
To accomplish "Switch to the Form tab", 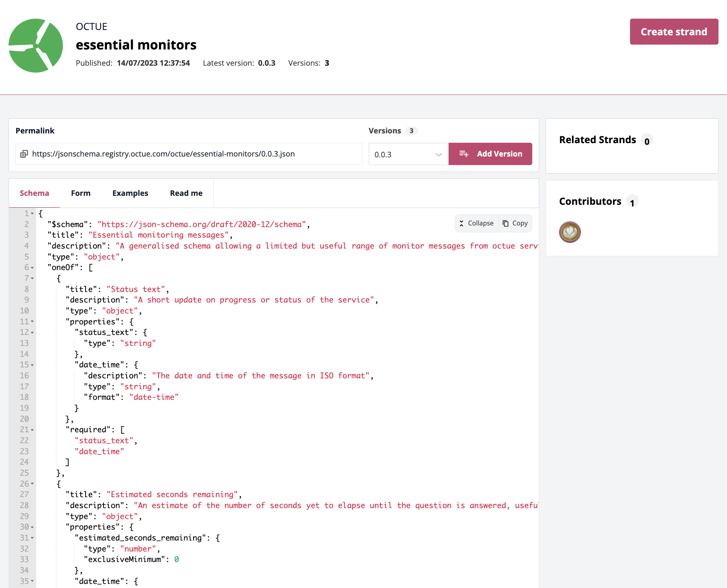I will (81, 193).
